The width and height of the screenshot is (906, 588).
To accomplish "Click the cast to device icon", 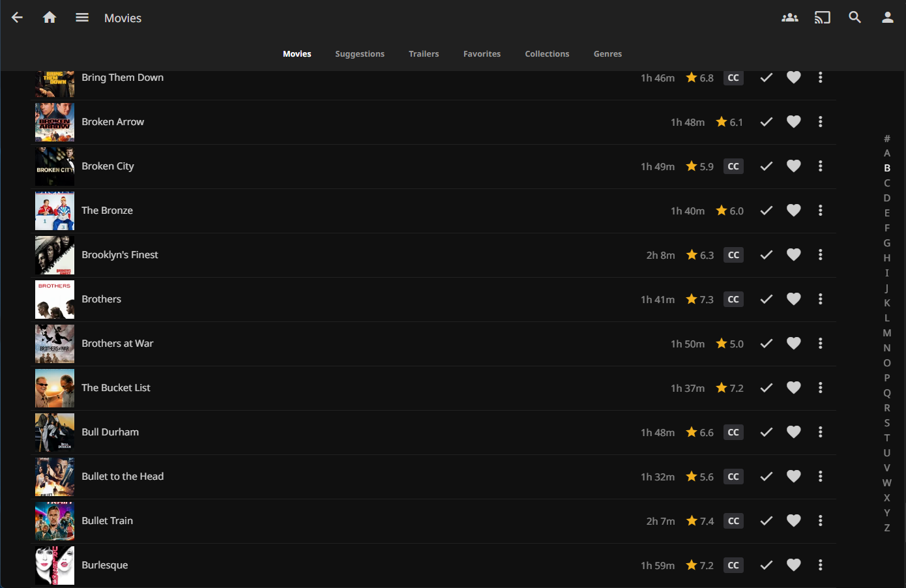I will [823, 18].
